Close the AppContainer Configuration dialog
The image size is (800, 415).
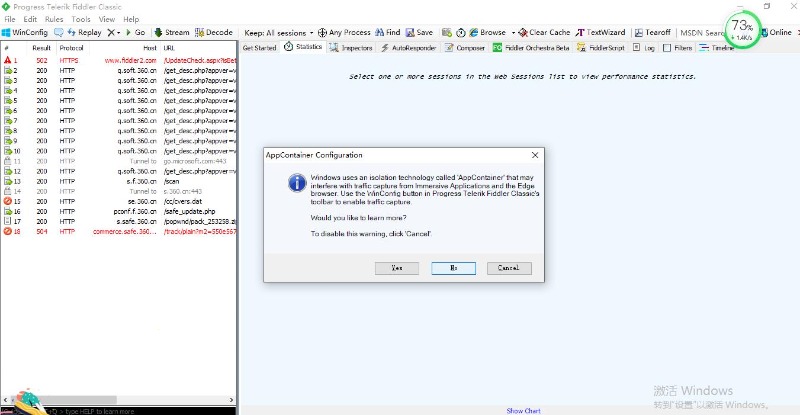pyautogui.click(x=535, y=155)
